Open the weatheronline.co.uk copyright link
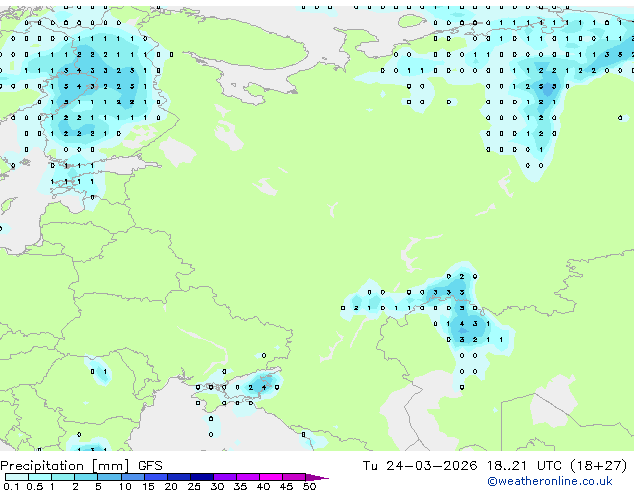 tap(550, 481)
